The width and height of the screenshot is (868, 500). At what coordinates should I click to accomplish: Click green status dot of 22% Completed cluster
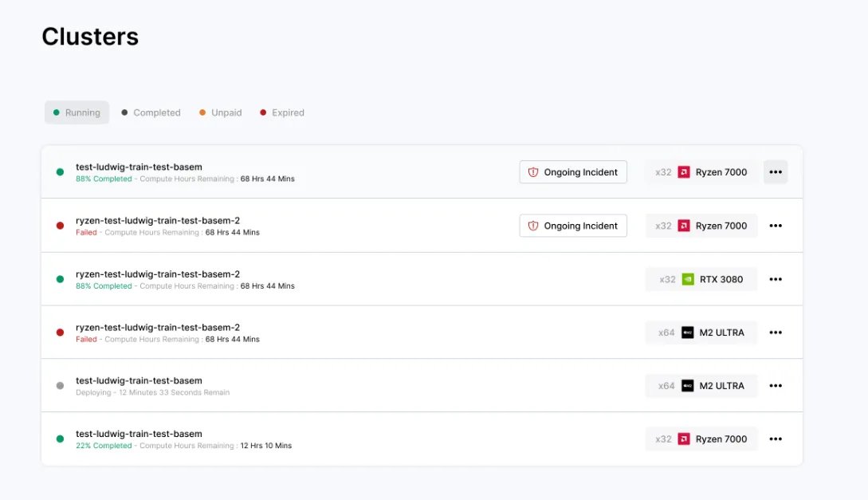tap(60, 439)
